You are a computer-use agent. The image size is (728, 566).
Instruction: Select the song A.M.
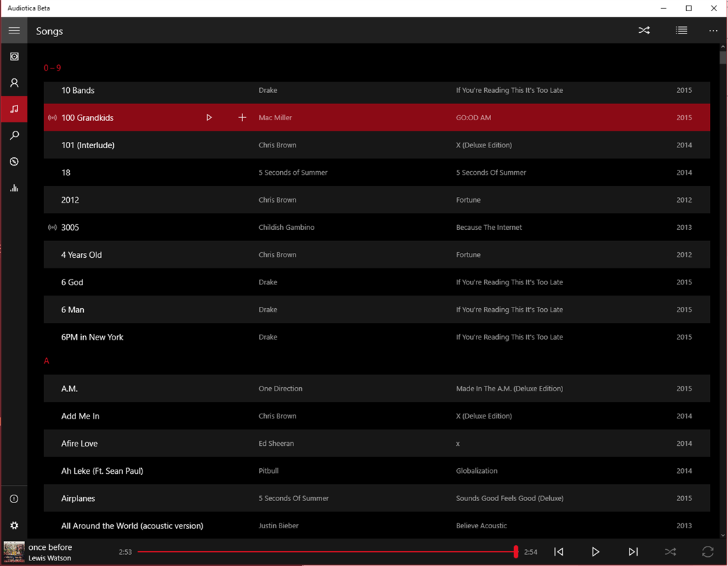[x=377, y=389]
